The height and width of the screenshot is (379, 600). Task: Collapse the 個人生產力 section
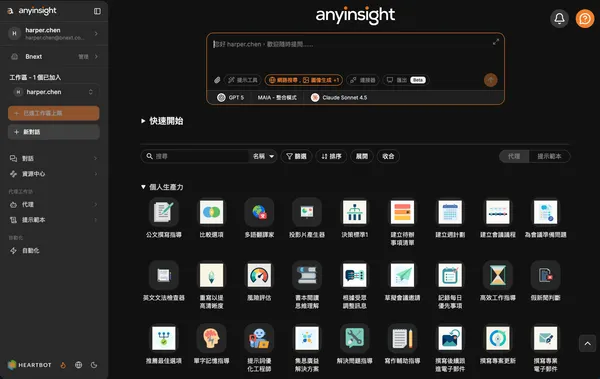click(162, 187)
